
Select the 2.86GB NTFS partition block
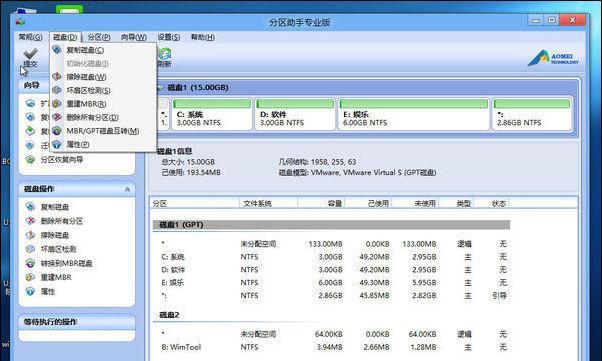(x=532, y=114)
